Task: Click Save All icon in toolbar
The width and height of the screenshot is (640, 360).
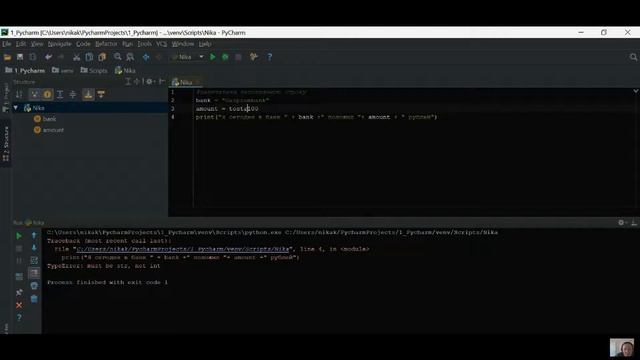Action: [20, 57]
